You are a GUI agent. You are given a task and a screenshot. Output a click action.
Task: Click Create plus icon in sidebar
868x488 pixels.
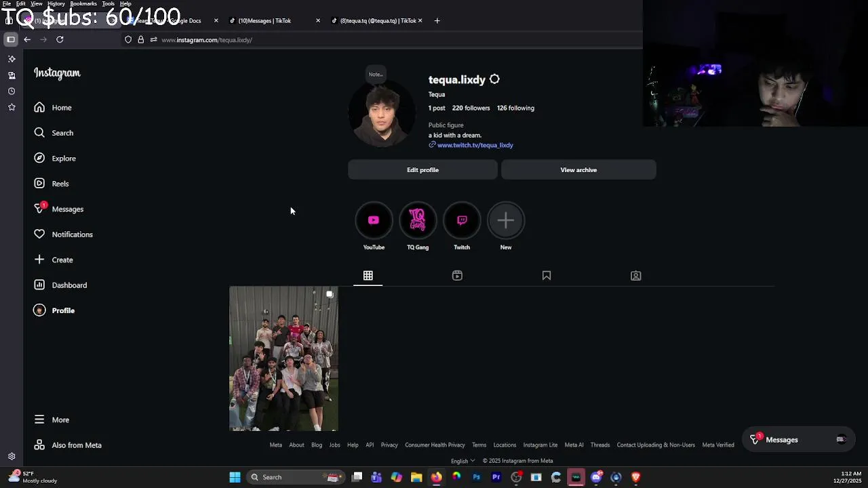tap(39, 260)
